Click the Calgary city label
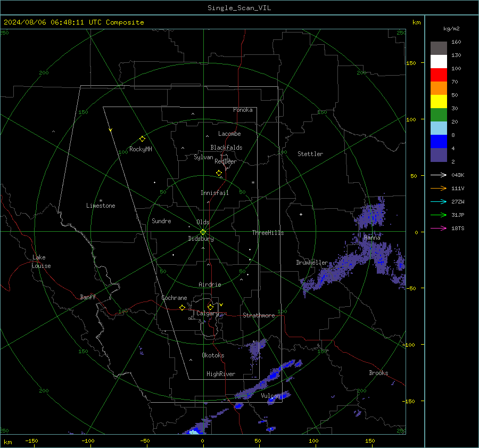 point(208,313)
